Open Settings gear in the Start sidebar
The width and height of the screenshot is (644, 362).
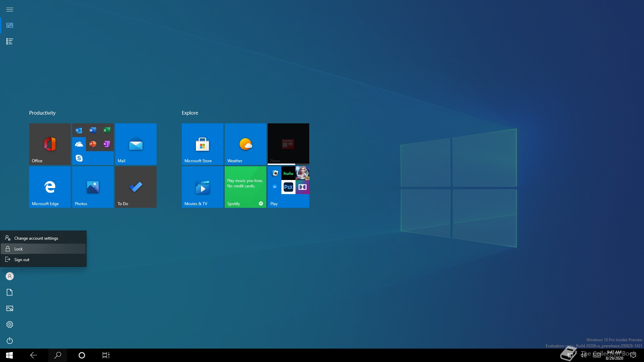coord(10,324)
